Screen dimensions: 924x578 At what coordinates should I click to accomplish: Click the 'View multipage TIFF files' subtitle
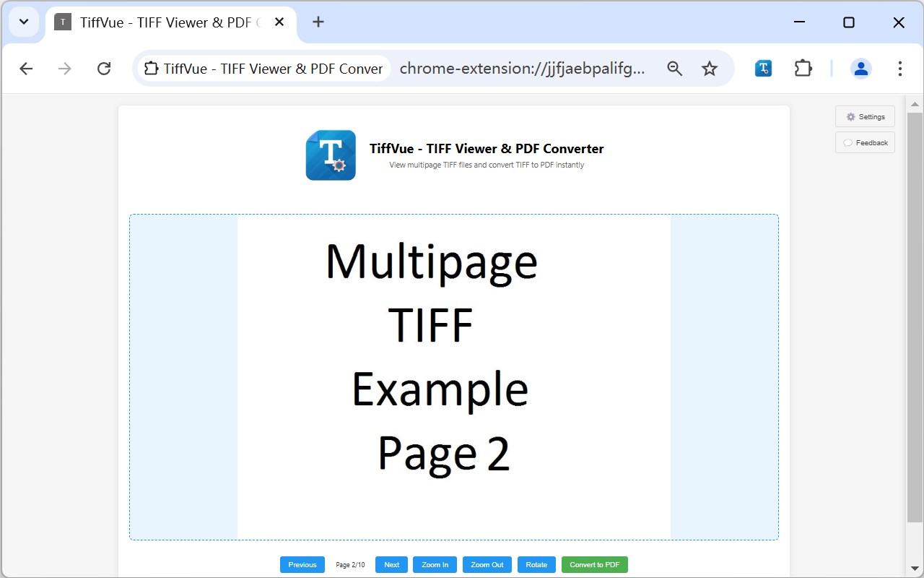(487, 165)
